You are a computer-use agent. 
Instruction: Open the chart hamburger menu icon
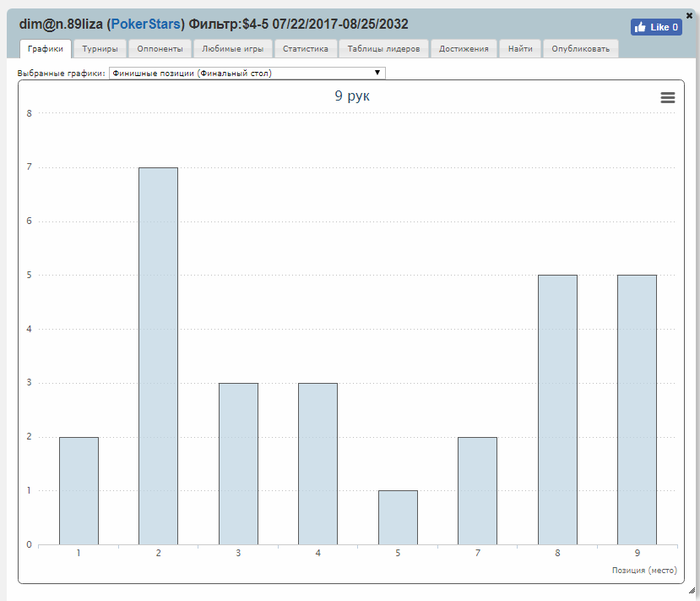[667, 97]
